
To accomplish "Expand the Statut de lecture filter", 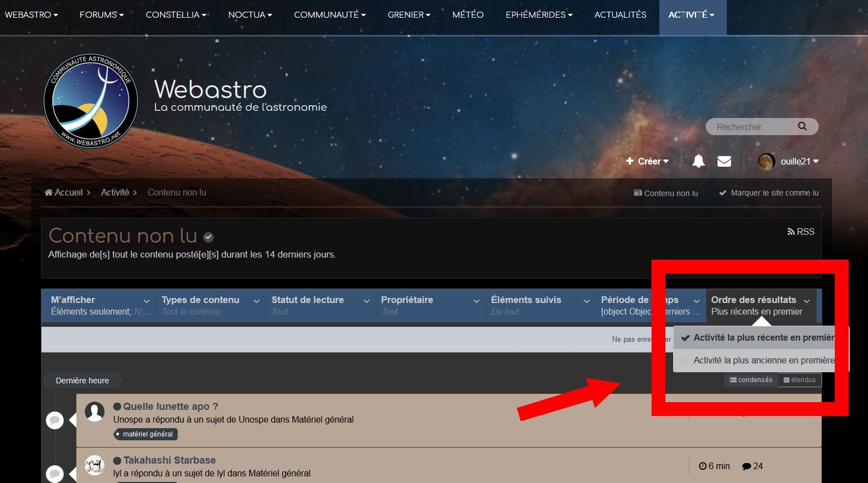I will click(320, 305).
